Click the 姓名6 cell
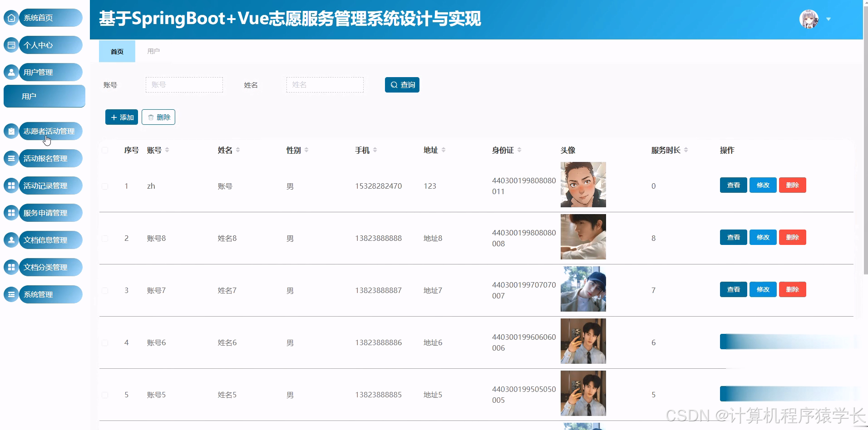 point(227,343)
